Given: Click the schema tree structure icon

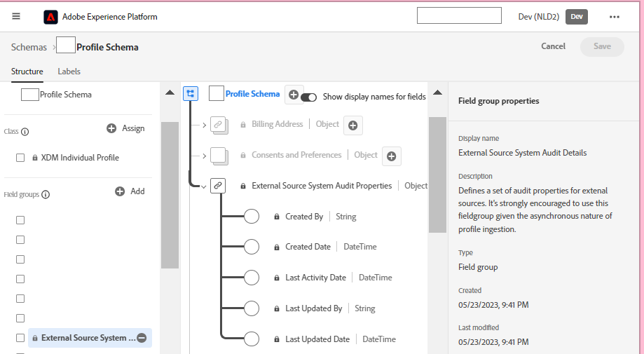Looking at the screenshot, I should [190, 94].
